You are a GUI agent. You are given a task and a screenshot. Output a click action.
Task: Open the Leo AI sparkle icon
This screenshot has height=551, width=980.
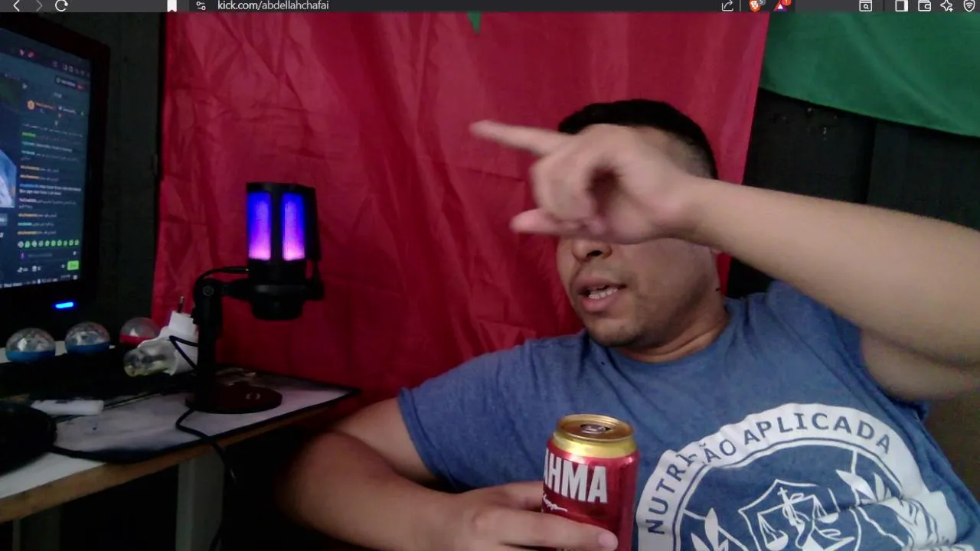tap(947, 5)
